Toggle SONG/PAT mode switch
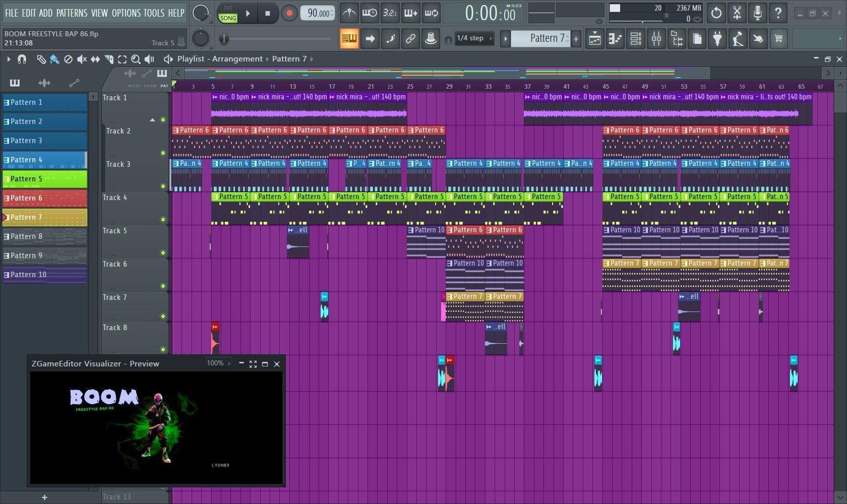Screen dimensions: 847x504 228,14
